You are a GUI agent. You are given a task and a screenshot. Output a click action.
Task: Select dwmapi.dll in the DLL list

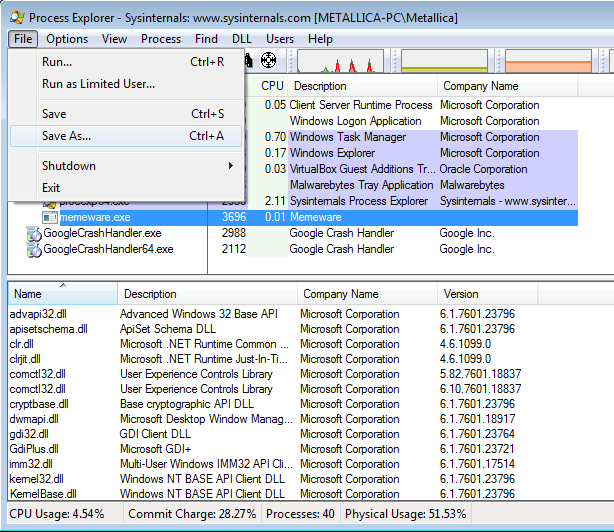click(x=34, y=419)
